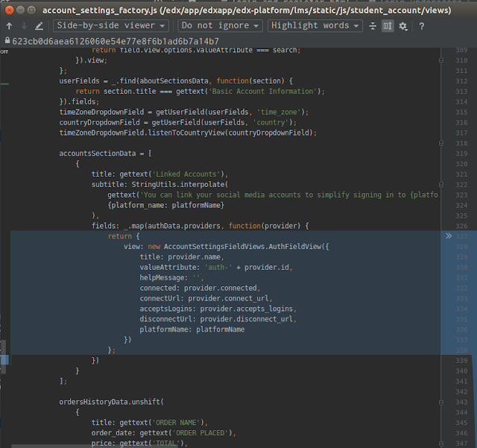Click StringUtils.interpolate( call
This screenshot has height=448, width=477.
pyautogui.click(x=180, y=184)
